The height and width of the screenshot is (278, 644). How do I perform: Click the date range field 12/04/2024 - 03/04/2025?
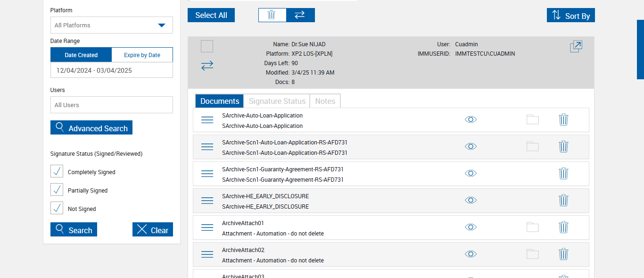pos(112,70)
